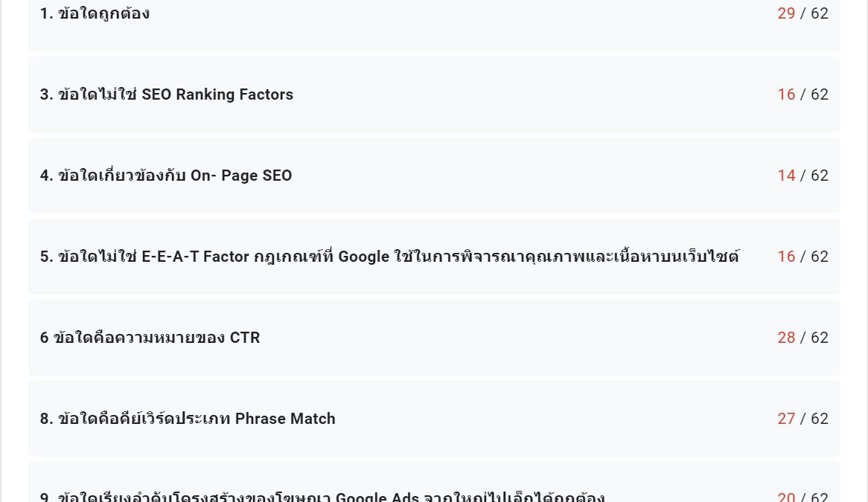Click the total 62 in question 1 row

pos(820,13)
